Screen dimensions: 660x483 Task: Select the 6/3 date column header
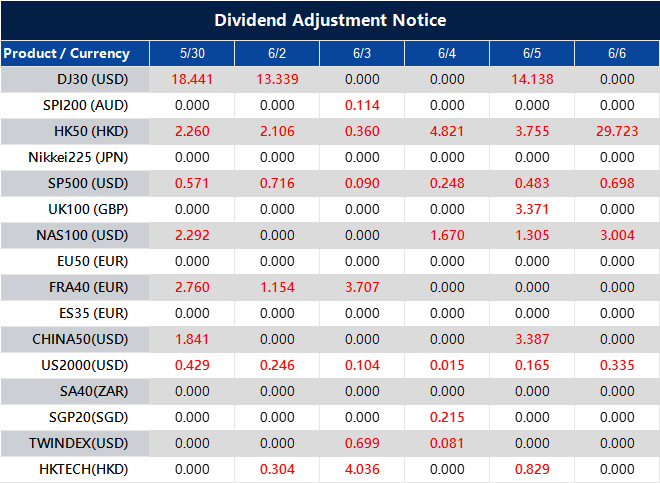pyautogui.click(x=362, y=53)
